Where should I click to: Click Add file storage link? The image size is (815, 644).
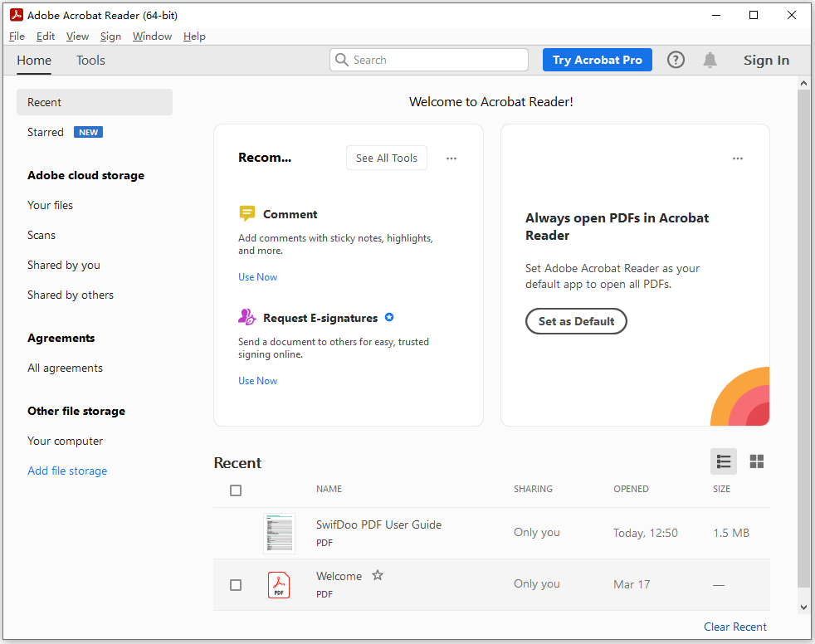67,471
